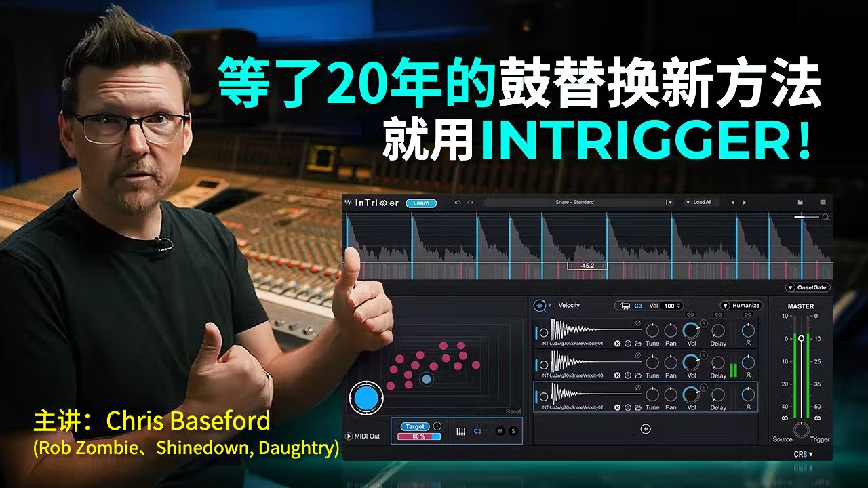Image resolution: width=868 pixels, height=488 pixels.
Task: Remove sample INT-Ludwig70sSnareVelocity02 with X icon
Action: (x=617, y=407)
